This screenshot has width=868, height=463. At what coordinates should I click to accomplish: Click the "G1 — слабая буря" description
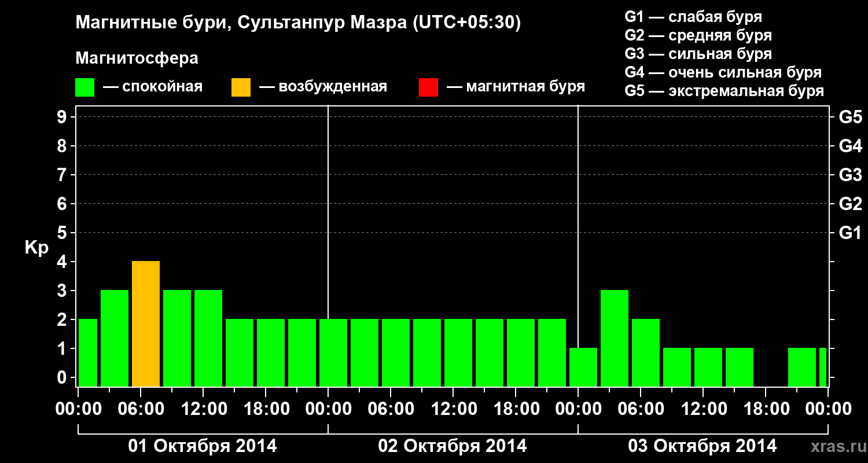pyautogui.click(x=693, y=17)
